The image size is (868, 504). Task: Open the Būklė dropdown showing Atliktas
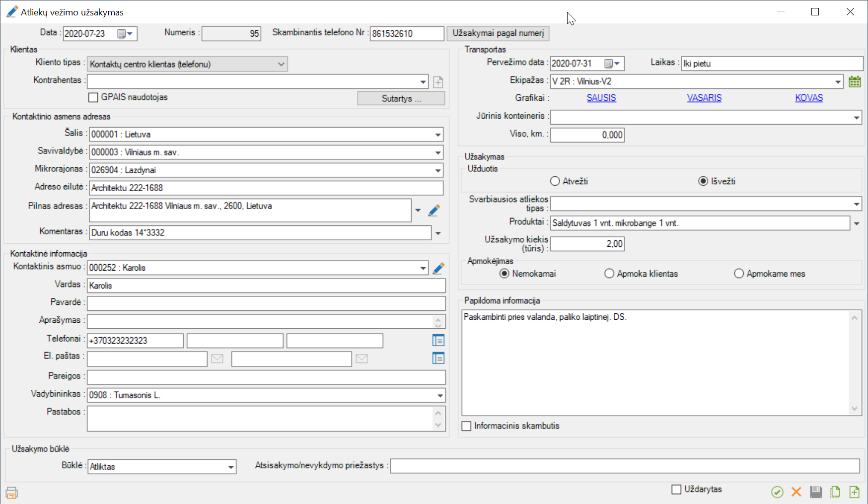point(231,467)
